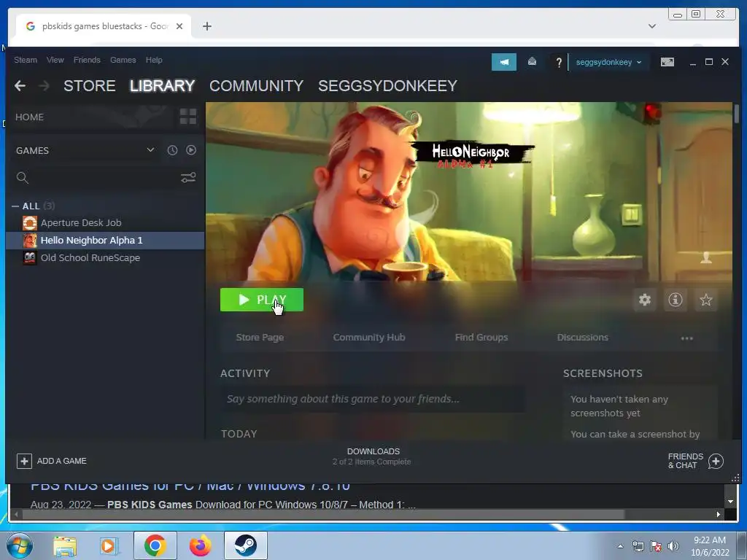Click the Action Center flag tray icon

[656, 547]
